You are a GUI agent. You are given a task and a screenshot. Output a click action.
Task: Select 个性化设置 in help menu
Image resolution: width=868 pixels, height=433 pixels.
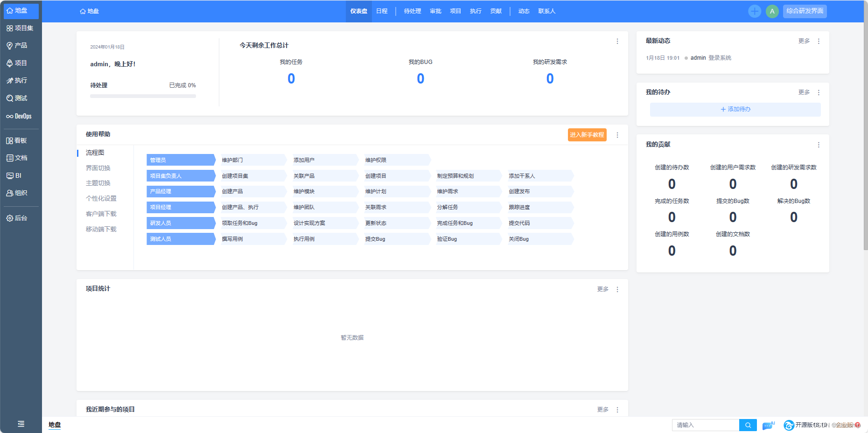[101, 198]
